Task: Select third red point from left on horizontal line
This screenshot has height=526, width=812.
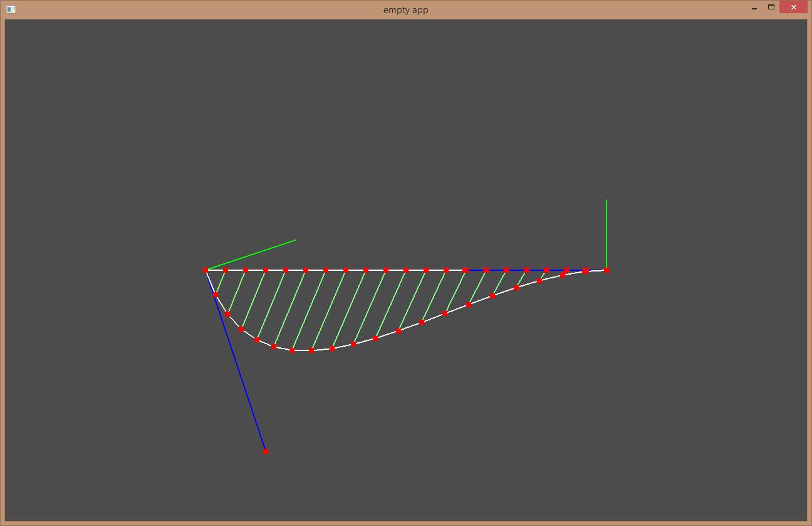Action: pos(246,270)
